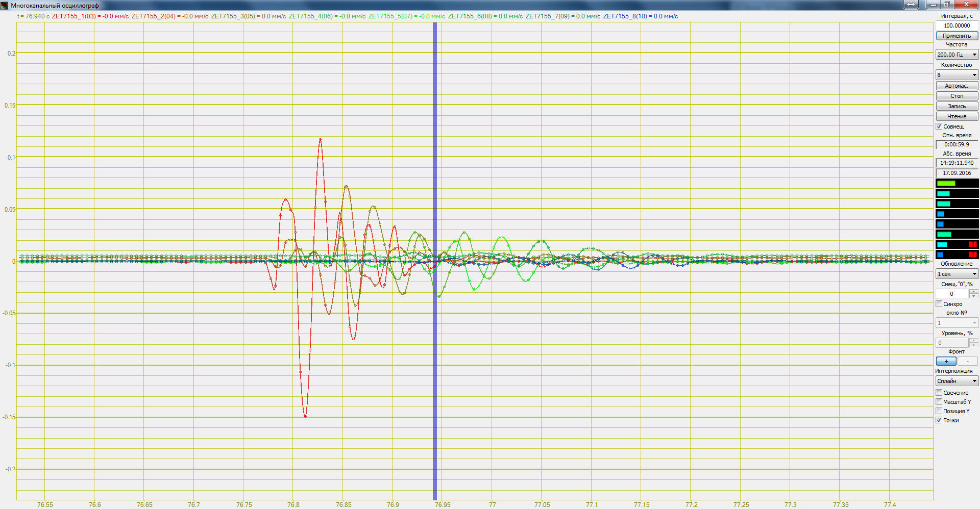
Task: Increase Смещ. "0" with up spinner arrow
Action: pyautogui.click(x=973, y=291)
